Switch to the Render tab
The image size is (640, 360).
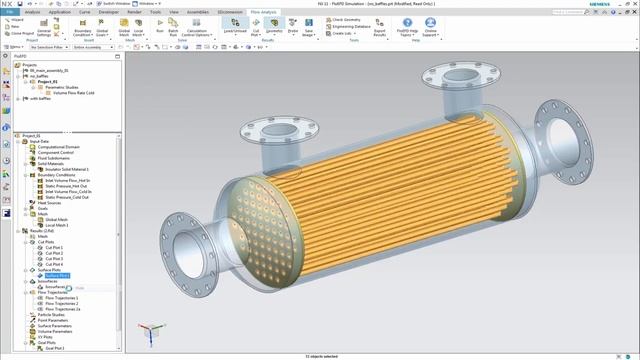134,12
